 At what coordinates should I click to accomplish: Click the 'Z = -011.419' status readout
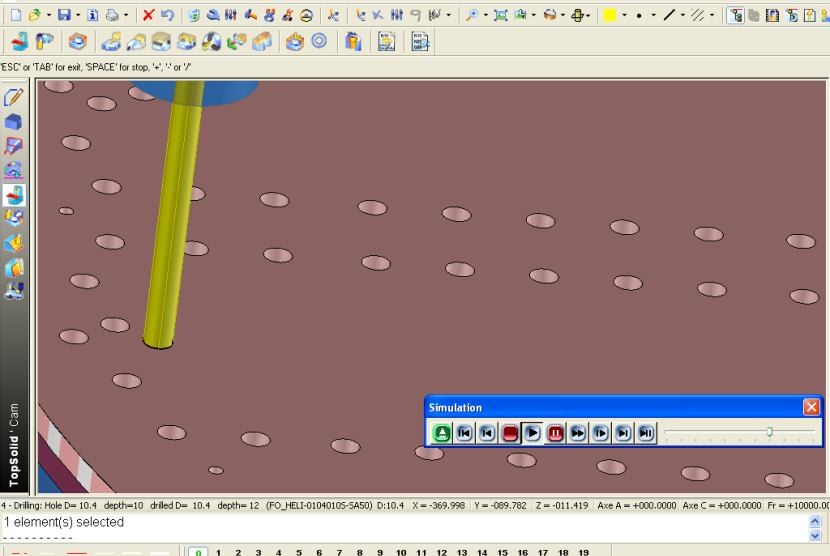(x=562, y=506)
